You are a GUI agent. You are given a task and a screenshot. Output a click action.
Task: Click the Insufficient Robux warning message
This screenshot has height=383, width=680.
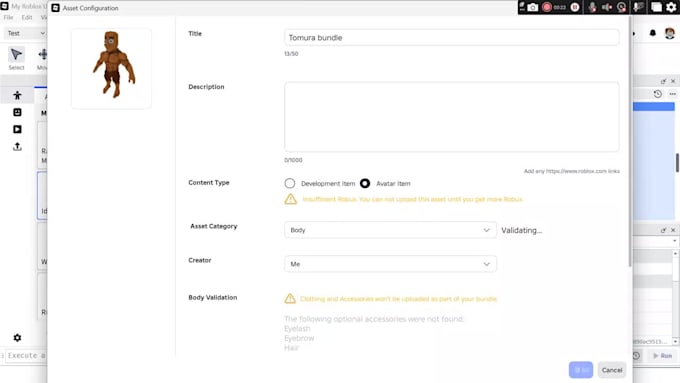tap(413, 199)
